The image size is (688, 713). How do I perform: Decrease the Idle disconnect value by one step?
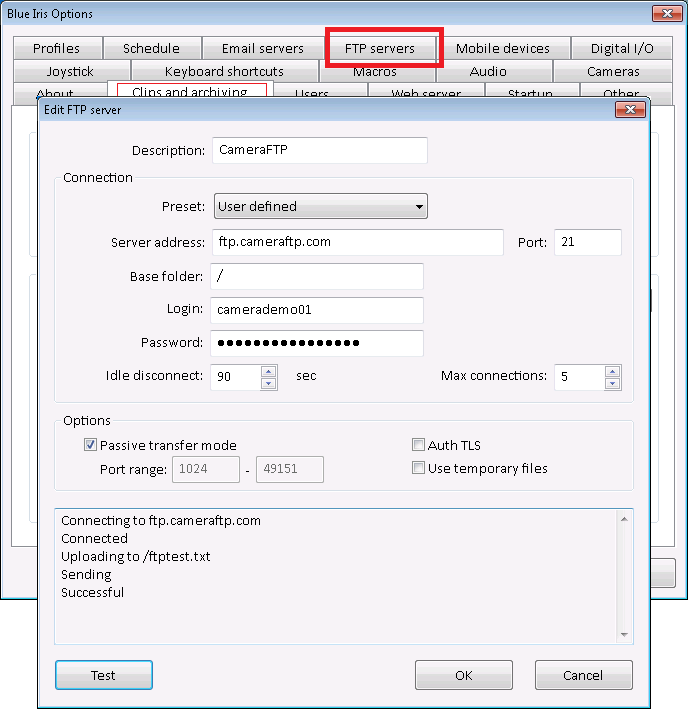coord(268,383)
